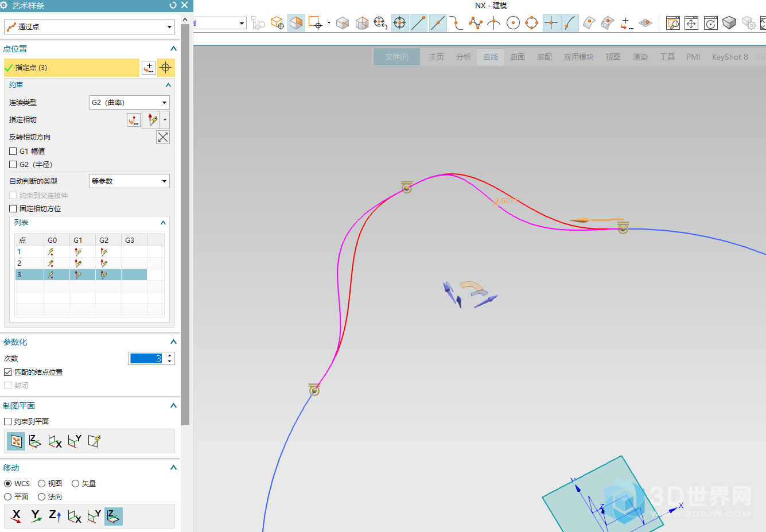Toggle point on curve snap in toolbar

click(x=570, y=23)
